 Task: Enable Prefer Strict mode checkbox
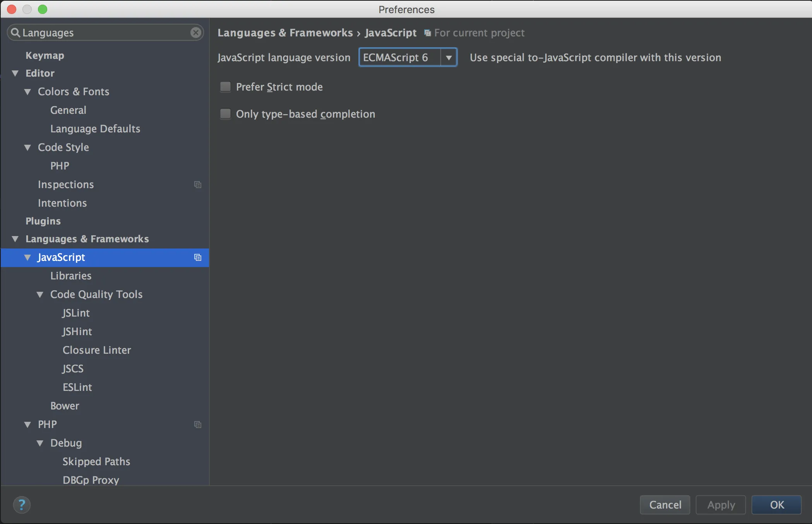(x=225, y=87)
